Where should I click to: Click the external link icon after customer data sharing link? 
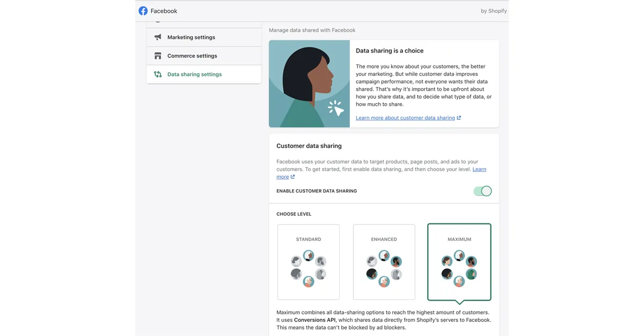point(459,117)
